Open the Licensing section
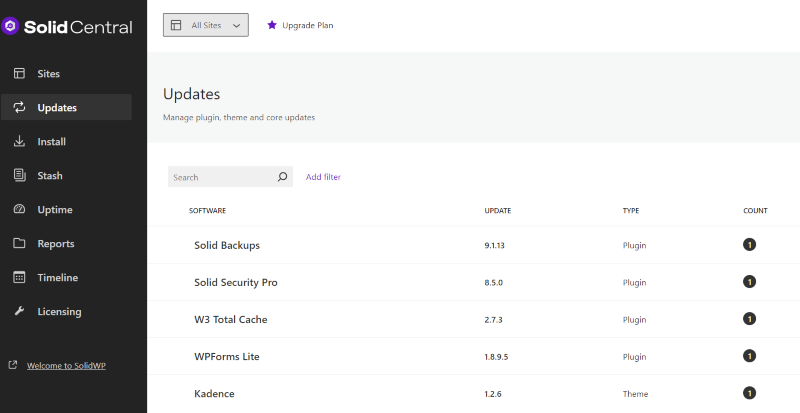 point(66,311)
